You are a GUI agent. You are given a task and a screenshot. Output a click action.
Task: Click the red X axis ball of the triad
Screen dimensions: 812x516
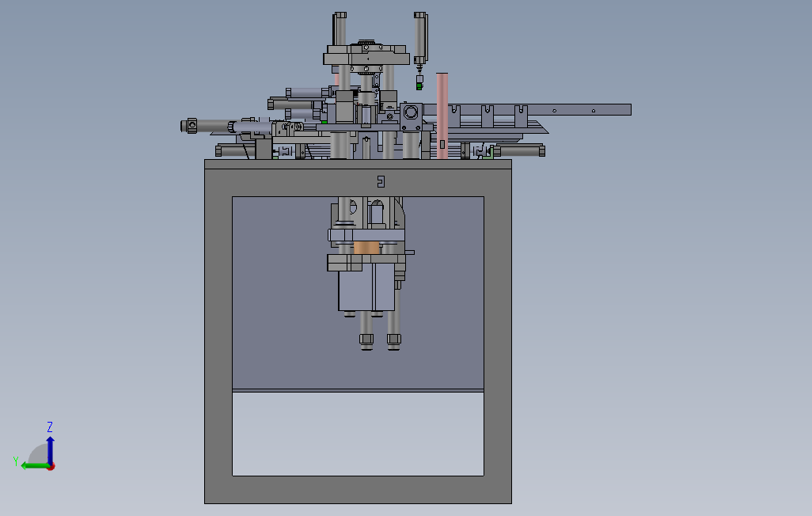click(x=51, y=466)
